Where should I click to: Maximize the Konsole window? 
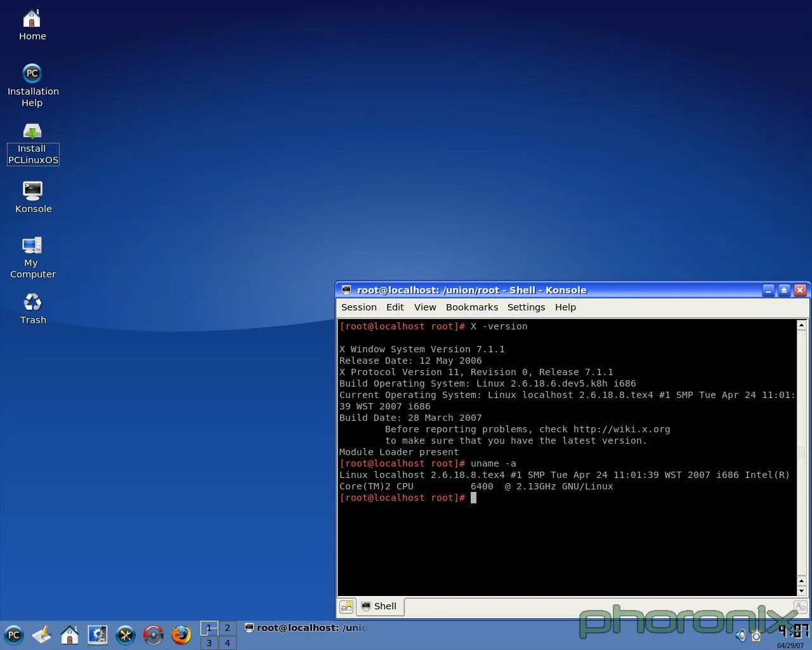[784, 290]
